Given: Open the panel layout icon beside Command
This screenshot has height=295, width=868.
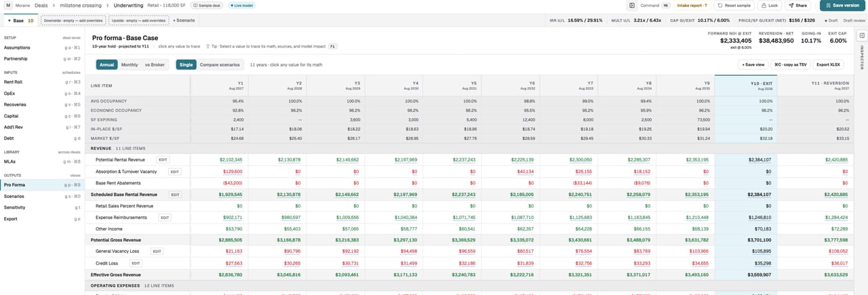Looking at the screenshot, I should [x=632, y=5].
